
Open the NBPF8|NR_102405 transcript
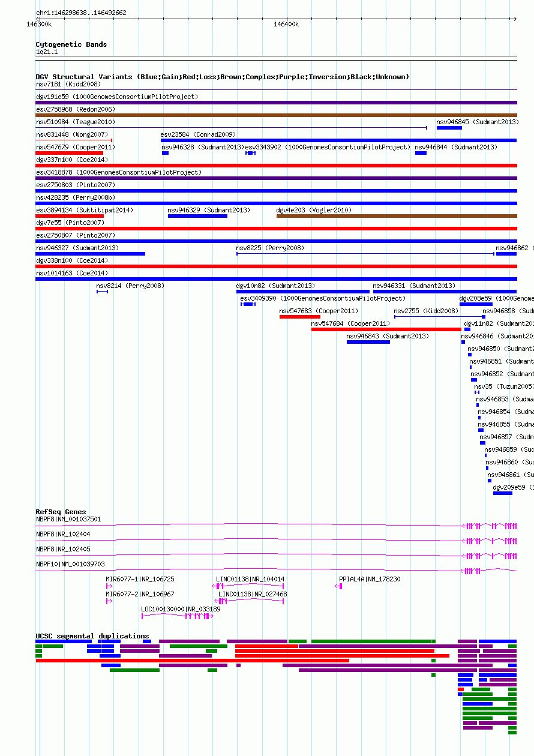click(x=63, y=550)
